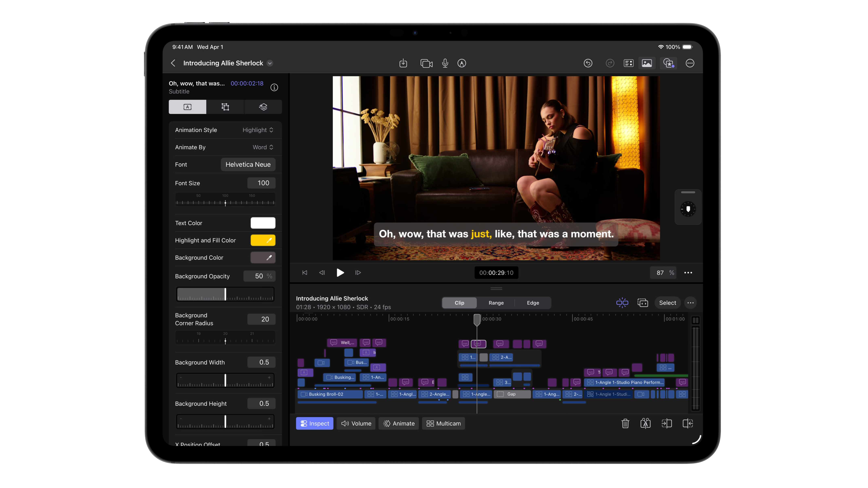Open viewer more options ellipsis
Image resolution: width=868 pixels, height=488 pixels.
tap(688, 273)
